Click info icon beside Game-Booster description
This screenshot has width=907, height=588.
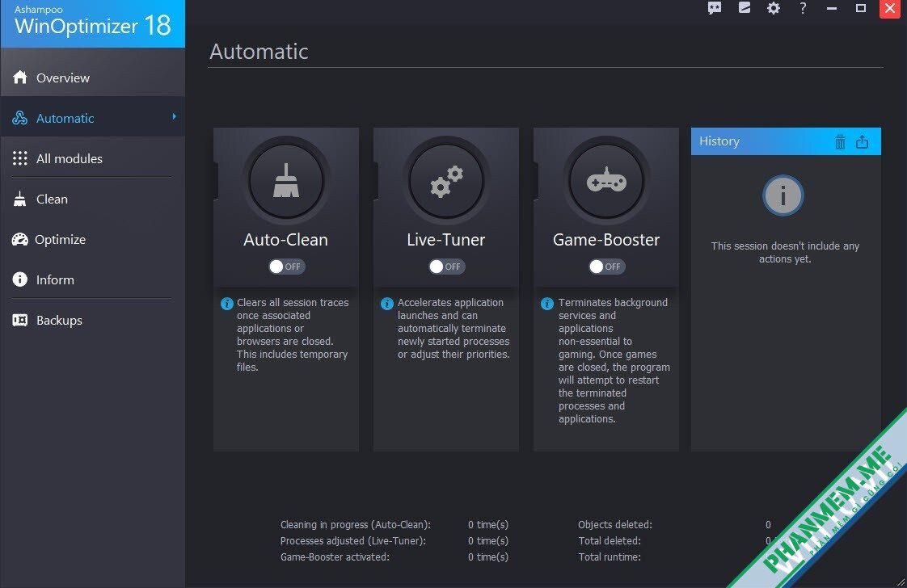point(547,304)
